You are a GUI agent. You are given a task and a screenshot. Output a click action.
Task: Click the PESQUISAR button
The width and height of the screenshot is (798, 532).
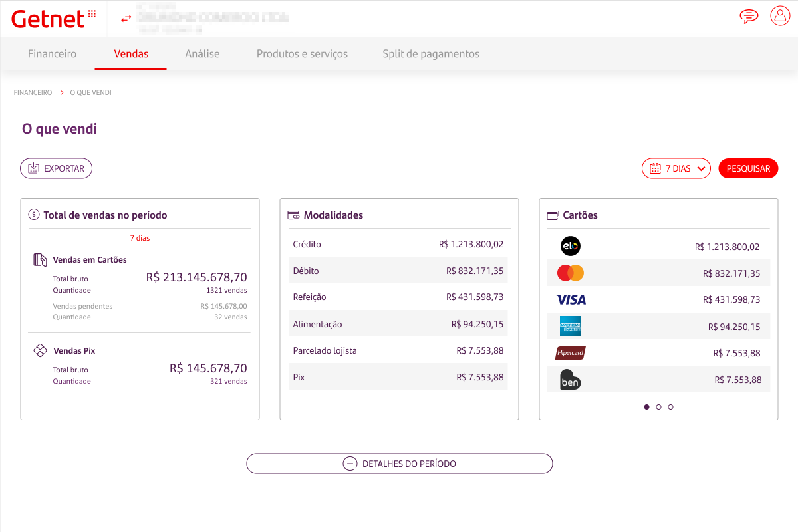748,168
